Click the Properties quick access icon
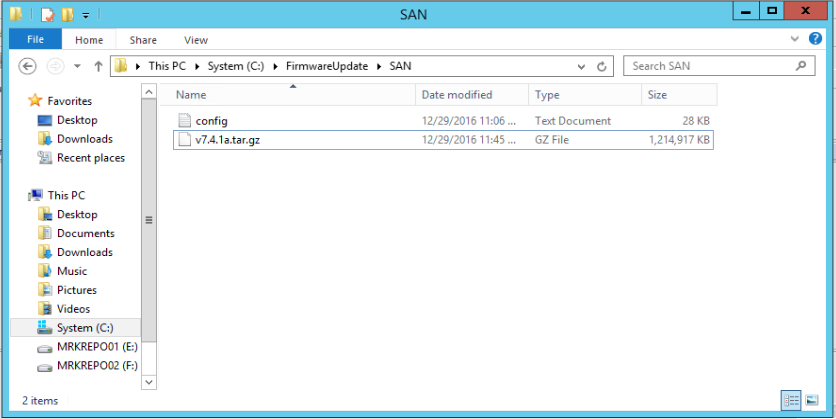The image size is (836, 419). (x=47, y=13)
